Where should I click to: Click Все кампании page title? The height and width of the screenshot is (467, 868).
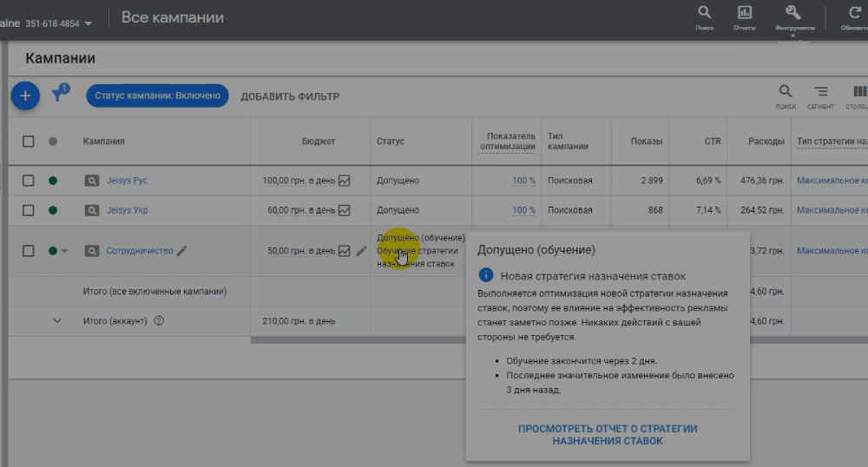(x=173, y=17)
